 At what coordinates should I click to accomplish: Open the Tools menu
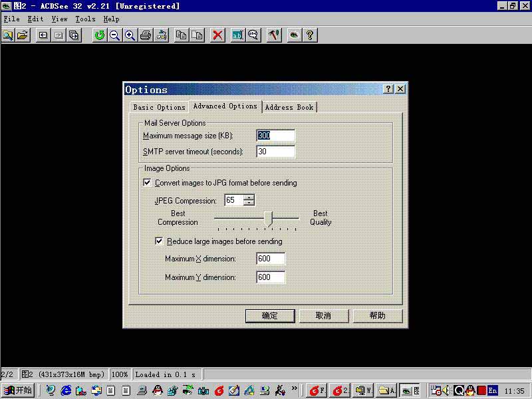(x=85, y=19)
